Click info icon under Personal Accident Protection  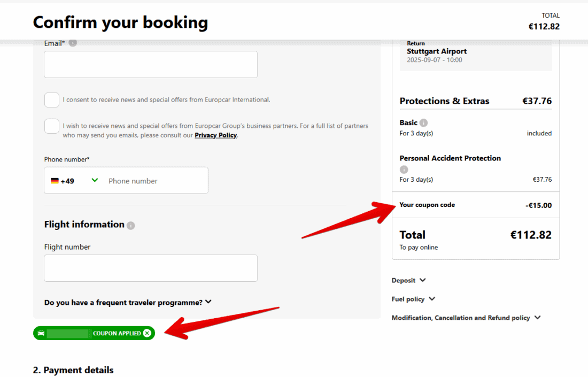[404, 170]
